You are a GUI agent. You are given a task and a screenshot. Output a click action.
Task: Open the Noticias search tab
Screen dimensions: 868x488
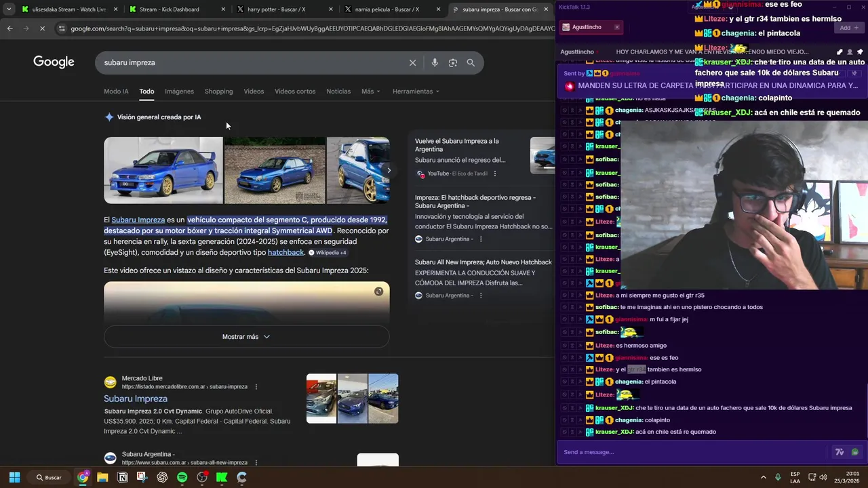pyautogui.click(x=338, y=91)
